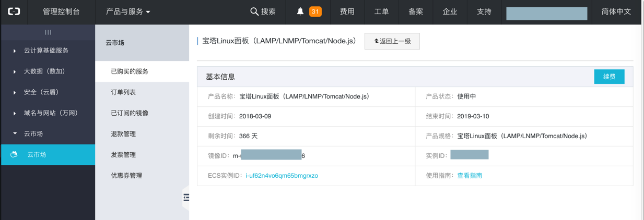Switch language via 简体中文
Image resolution: width=644 pixels, height=220 pixels.
pyautogui.click(x=616, y=11)
